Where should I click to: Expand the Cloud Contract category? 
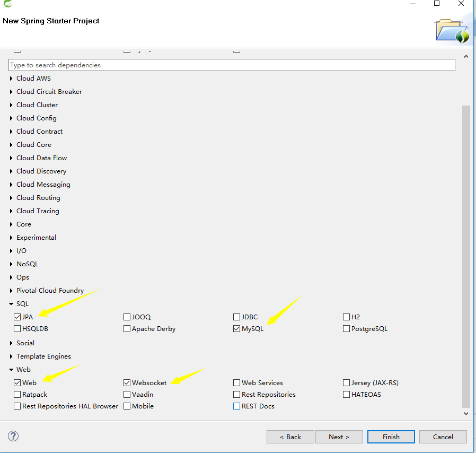(x=11, y=132)
